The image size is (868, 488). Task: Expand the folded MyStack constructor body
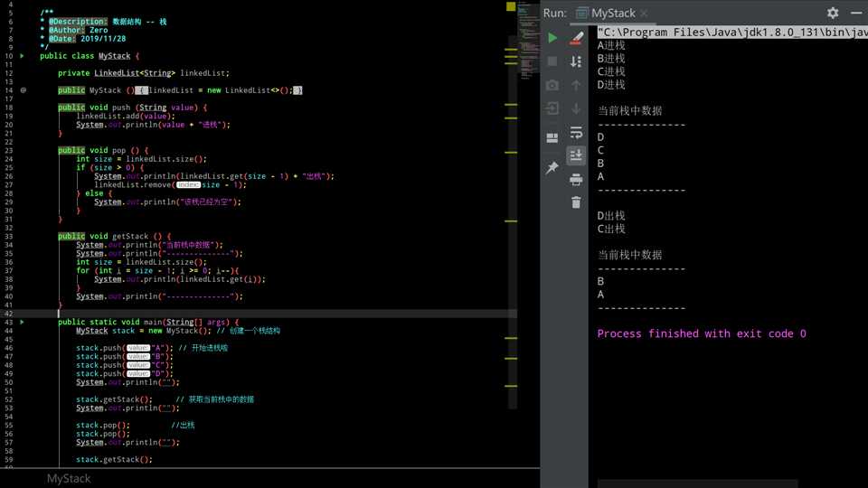(142, 90)
